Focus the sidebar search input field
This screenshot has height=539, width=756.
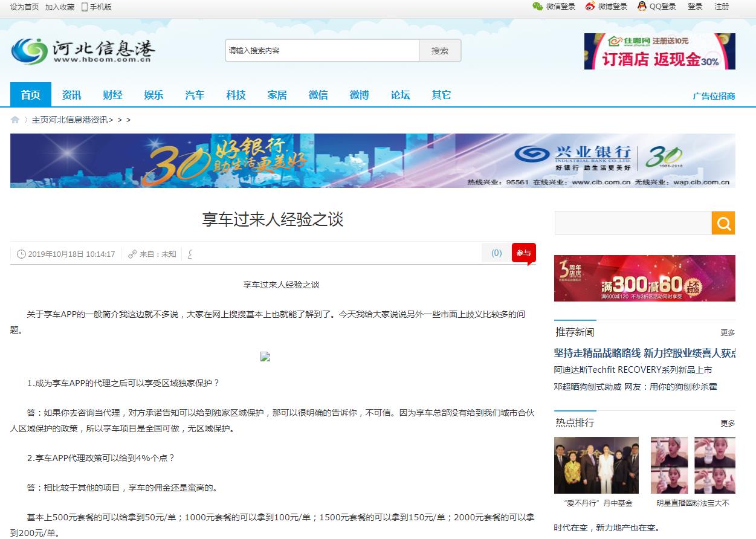(x=633, y=223)
